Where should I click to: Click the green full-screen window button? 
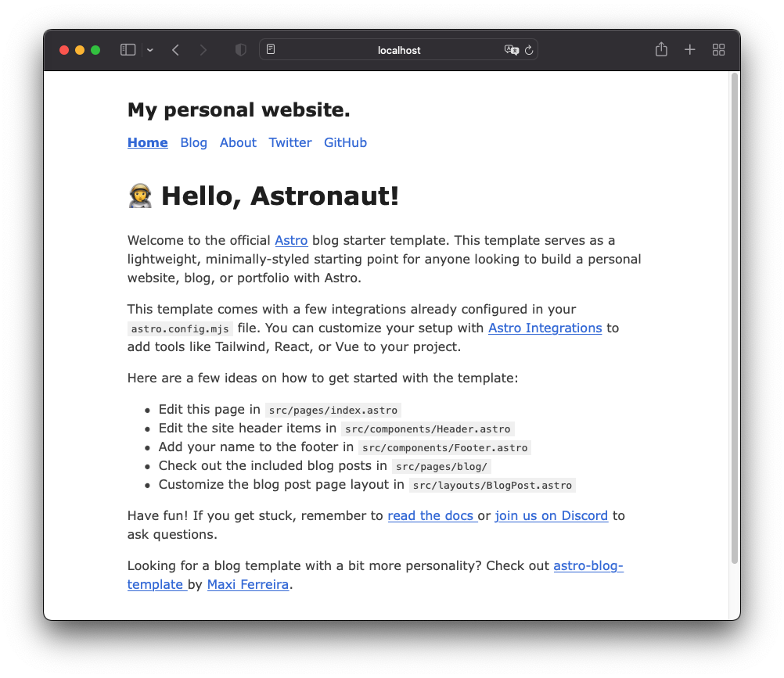click(95, 50)
